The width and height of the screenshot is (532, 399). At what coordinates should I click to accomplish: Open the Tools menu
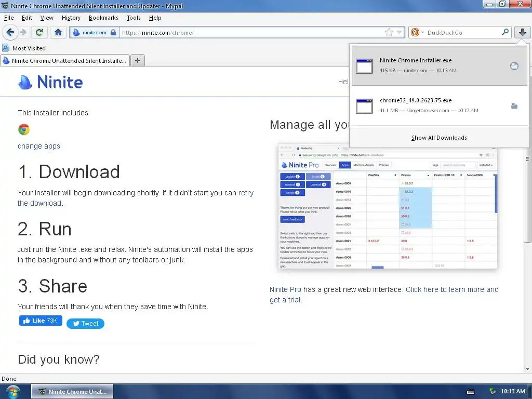click(134, 18)
